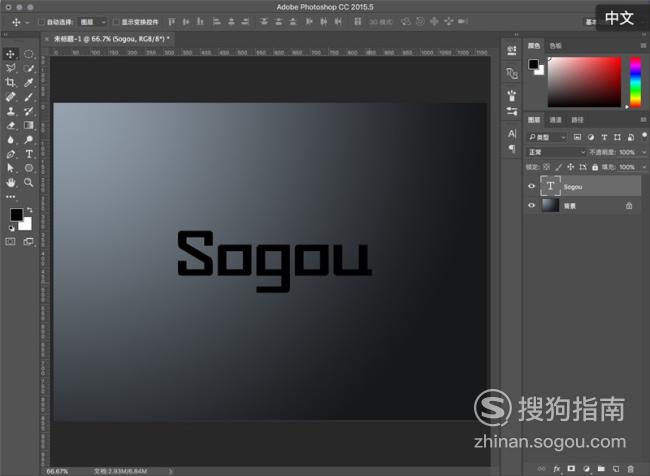The width and height of the screenshot is (650, 476).
Task: Toggle lock image pixels brush icon
Action: 558,167
